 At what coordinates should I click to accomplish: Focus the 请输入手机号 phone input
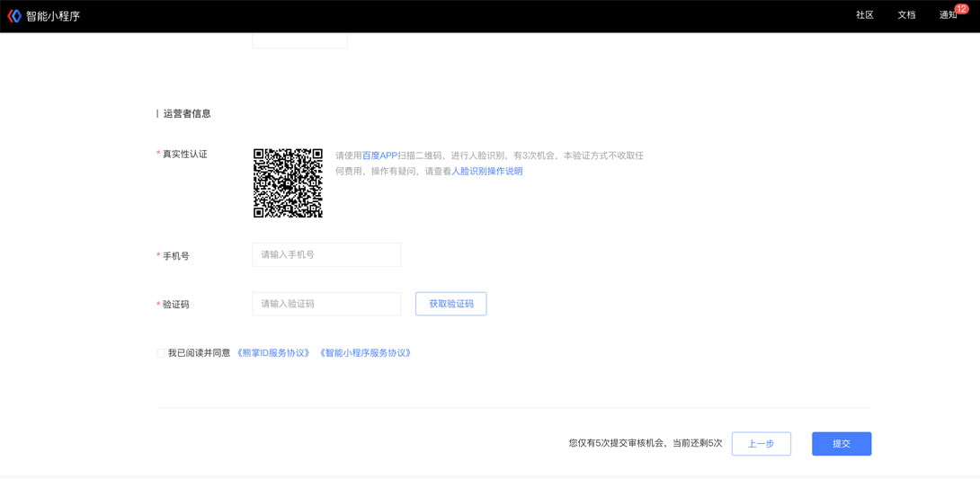[x=326, y=255]
